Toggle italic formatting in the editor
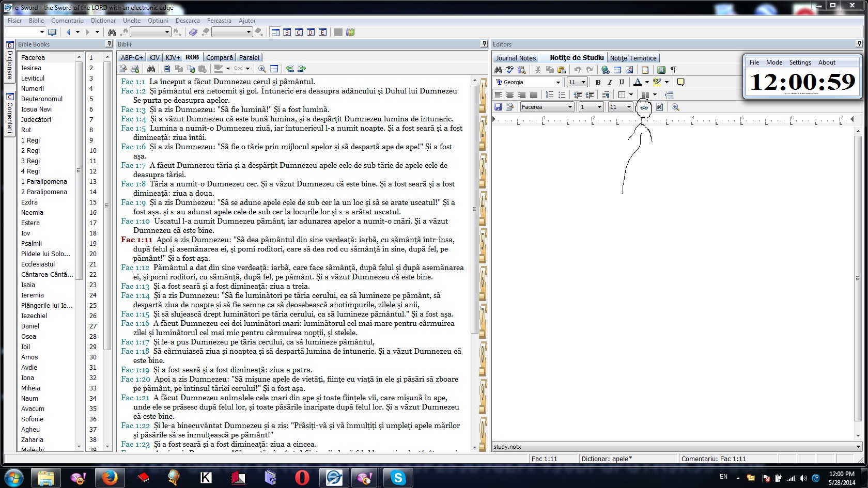 [610, 82]
